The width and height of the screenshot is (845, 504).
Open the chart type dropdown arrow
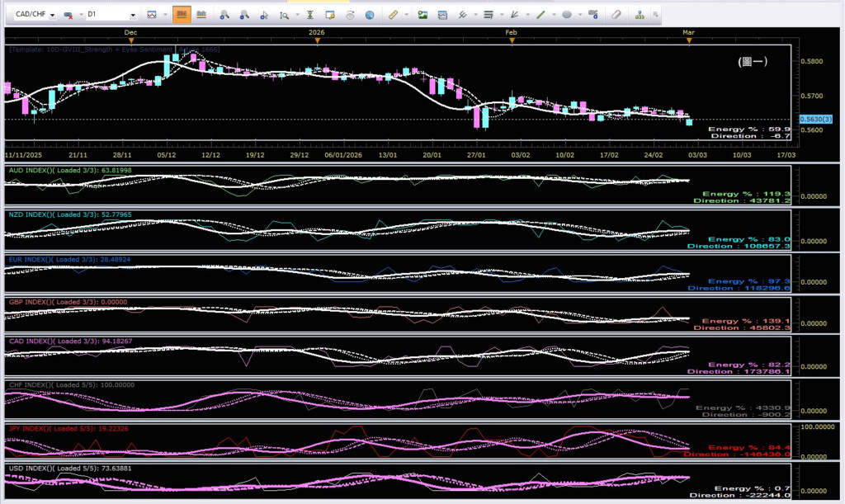(165, 15)
